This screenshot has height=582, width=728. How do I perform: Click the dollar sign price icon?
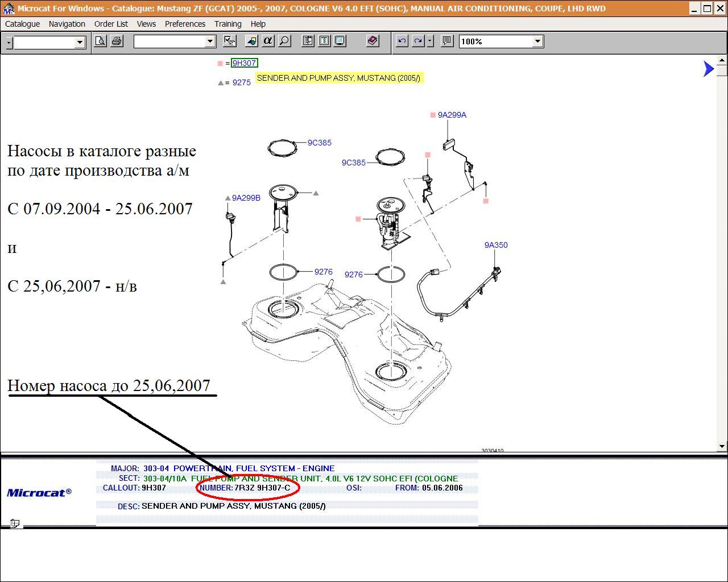coord(324,41)
